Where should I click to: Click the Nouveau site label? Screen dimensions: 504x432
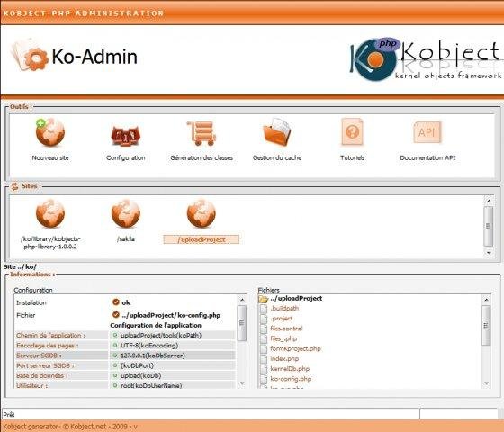pyautogui.click(x=50, y=157)
